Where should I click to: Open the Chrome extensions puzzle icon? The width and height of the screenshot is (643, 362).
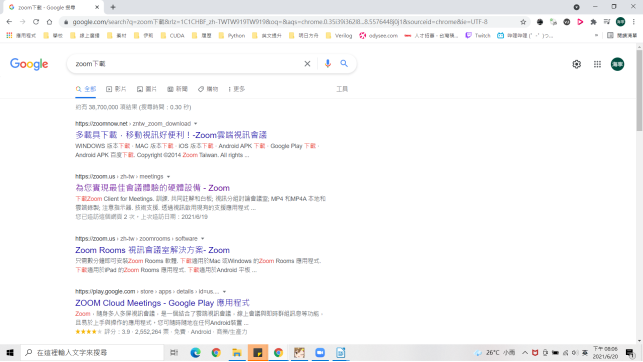point(593,22)
